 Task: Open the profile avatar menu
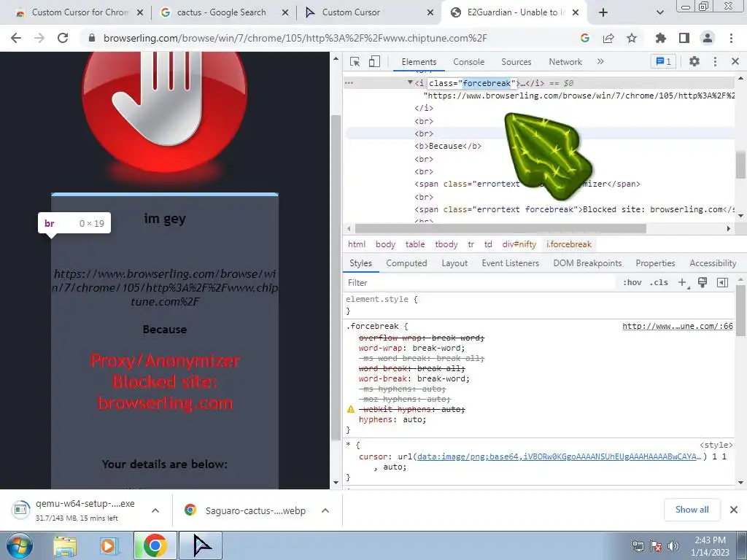point(708,38)
